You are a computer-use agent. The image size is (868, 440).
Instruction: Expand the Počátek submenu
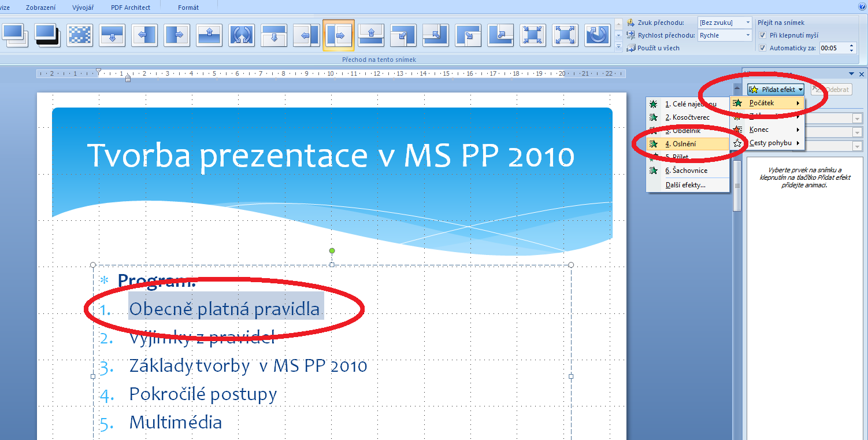(767, 103)
